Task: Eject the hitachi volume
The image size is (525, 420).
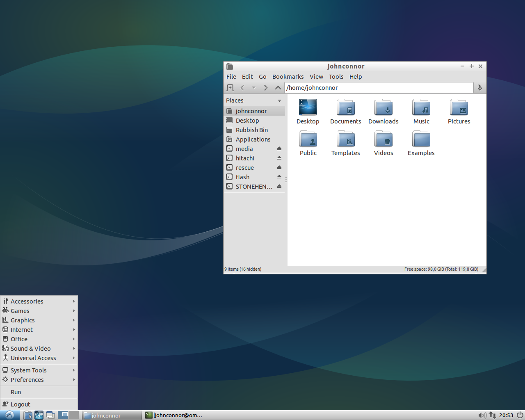Action: 279,158
